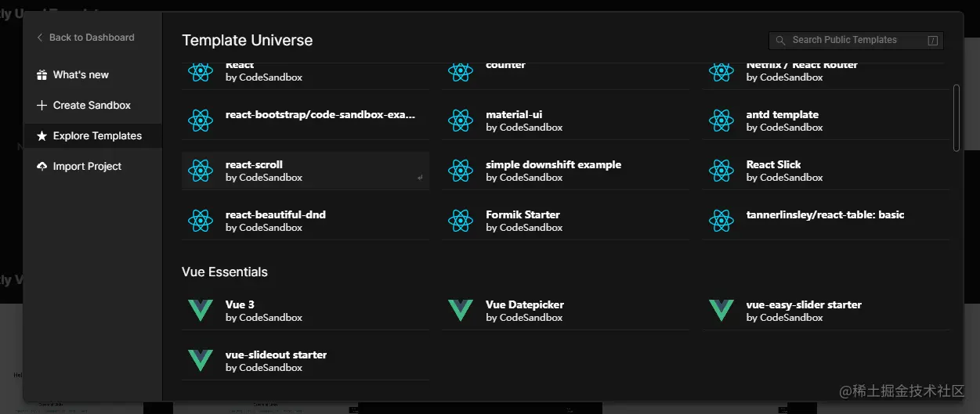This screenshot has height=414, width=980.
Task: Click the React icon of simple downshift example
Action: coord(461,171)
